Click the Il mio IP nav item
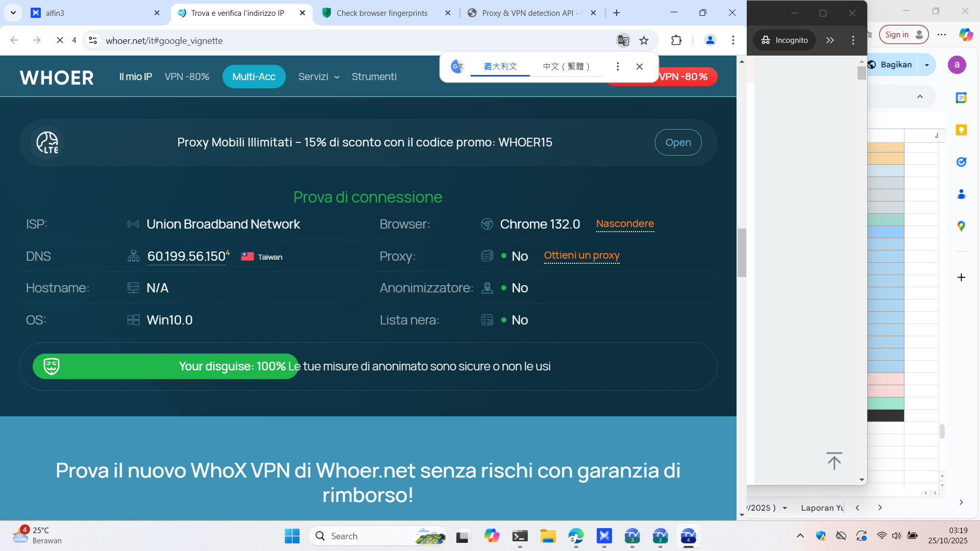Screen dimensions: 980x551 click(136, 77)
